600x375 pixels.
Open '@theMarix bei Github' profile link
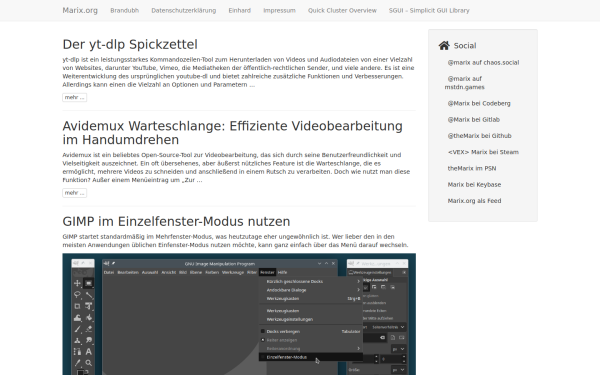[479, 136]
